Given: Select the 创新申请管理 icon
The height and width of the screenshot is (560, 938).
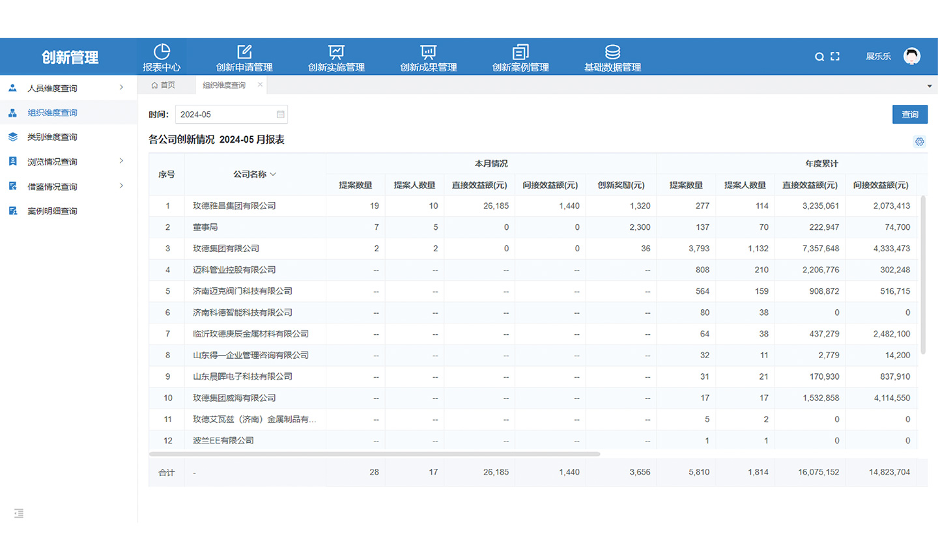Looking at the screenshot, I should click(x=244, y=56).
